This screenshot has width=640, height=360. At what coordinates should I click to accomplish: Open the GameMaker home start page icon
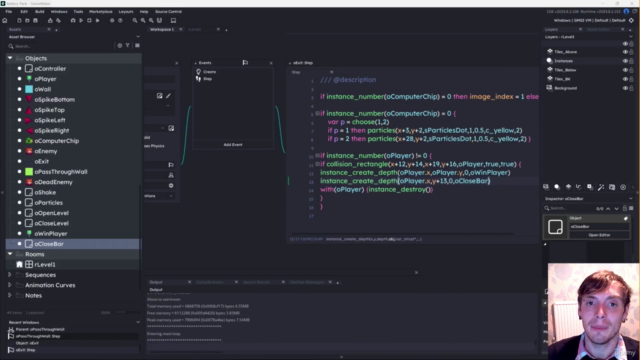pos(5,20)
